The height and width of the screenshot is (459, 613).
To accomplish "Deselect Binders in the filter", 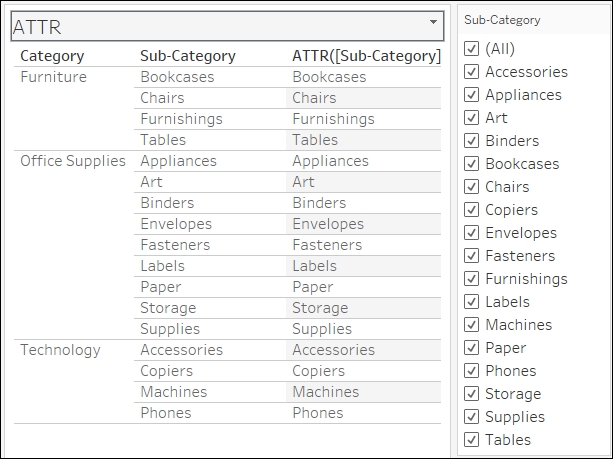I will point(471,141).
